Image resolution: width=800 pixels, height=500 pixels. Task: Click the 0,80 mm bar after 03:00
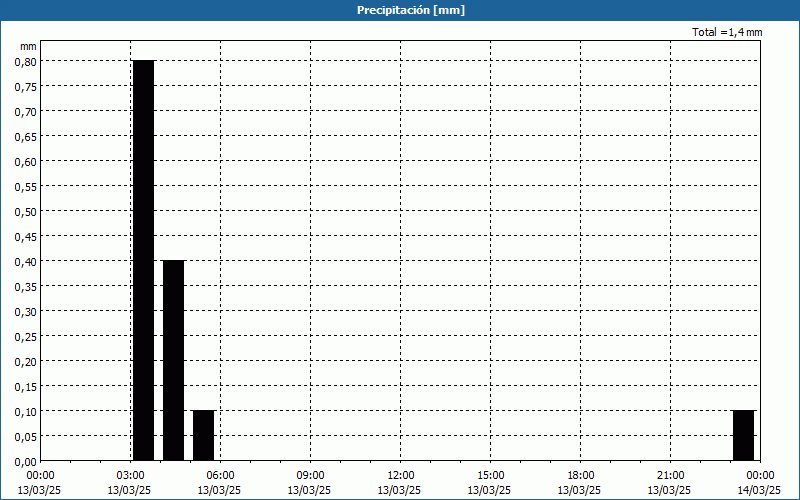pyautogui.click(x=143, y=260)
